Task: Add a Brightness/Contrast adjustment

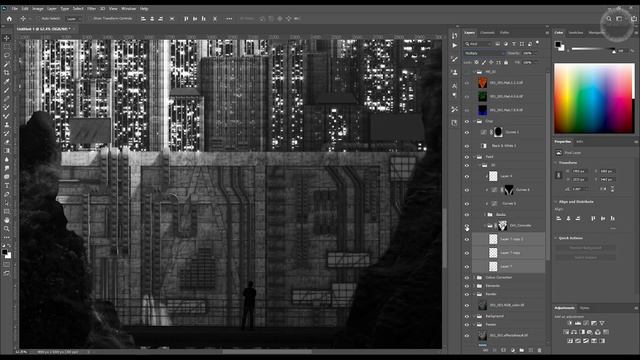Action: [570, 323]
